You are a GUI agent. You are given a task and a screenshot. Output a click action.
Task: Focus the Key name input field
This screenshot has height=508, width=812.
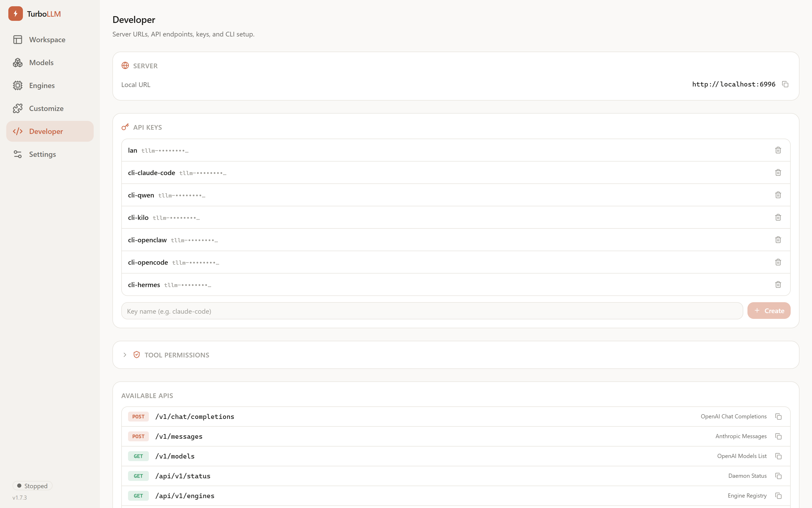(x=432, y=311)
